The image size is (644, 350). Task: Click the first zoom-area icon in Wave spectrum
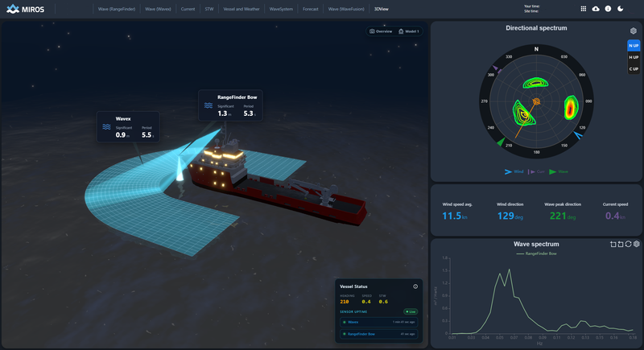(x=613, y=244)
